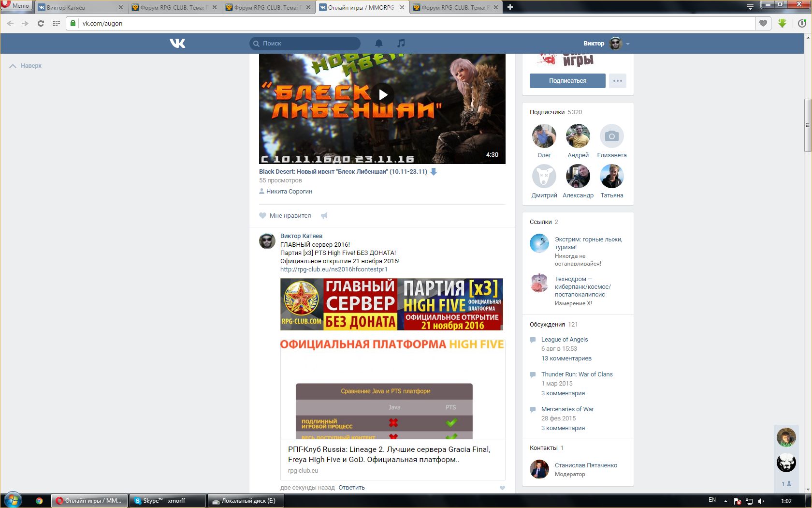This screenshot has width=812, height=508.
Task: Open a new browser tab
Action: [x=510, y=7]
